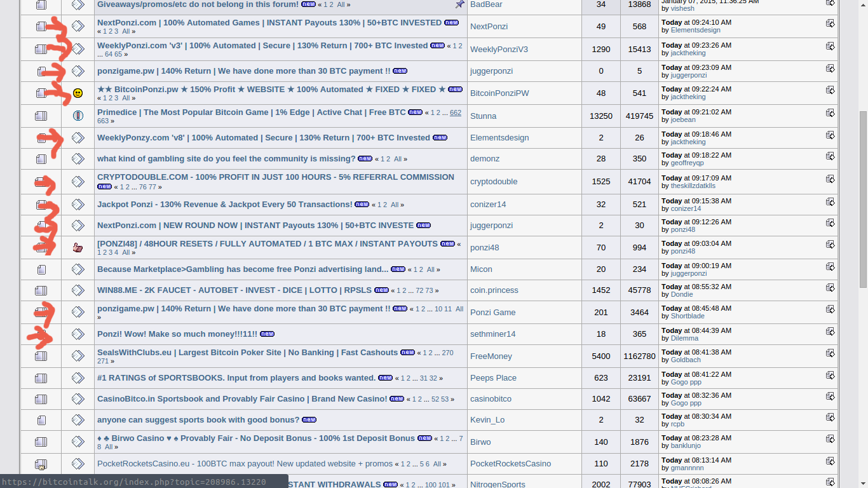Image resolution: width=868 pixels, height=488 pixels.
Task: Click 'new' badge beside 'anyone can suggest sports book'
Action: click(309, 420)
